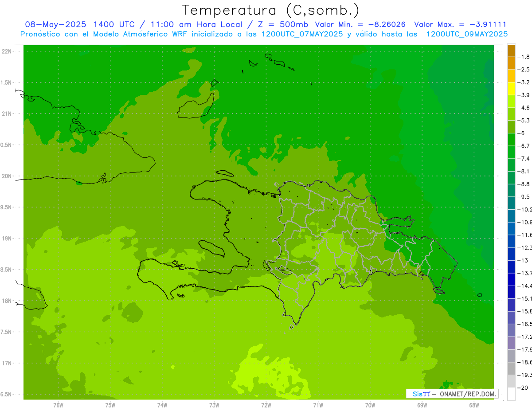Click the "-12.3" colorbar value

525,248
